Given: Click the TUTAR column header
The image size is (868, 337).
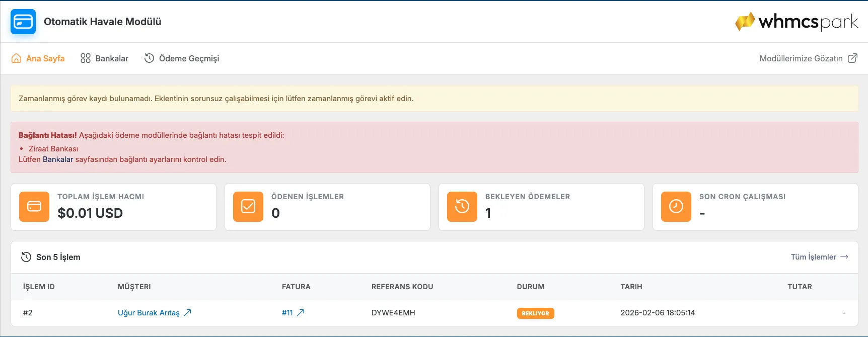Looking at the screenshot, I should click(800, 287).
